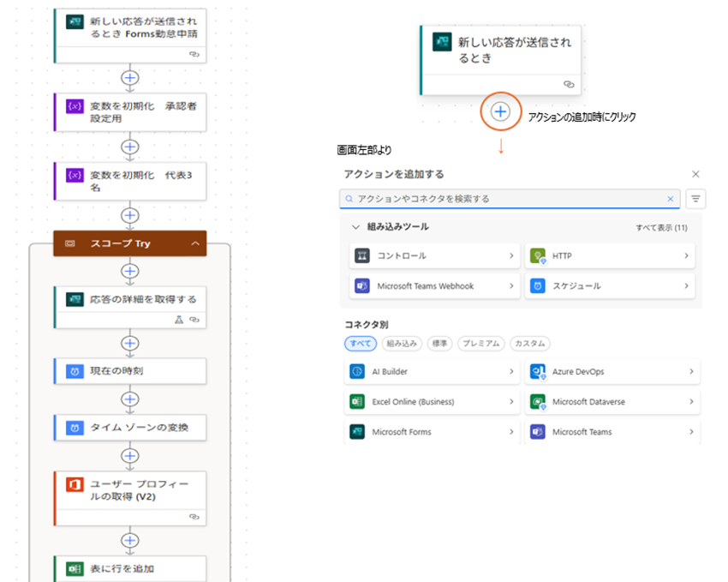The width and height of the screenshot is (728, 582).
Task: Add a step after ユーザー プロフィールの取得 (V2)
Action: pos(130,541)
